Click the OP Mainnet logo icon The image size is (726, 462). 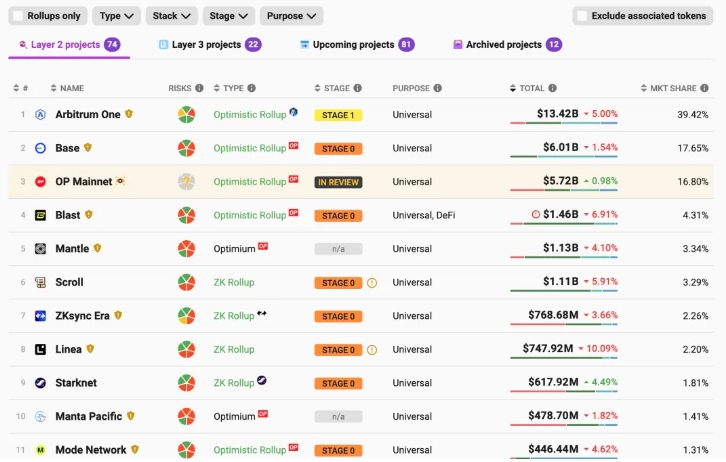point(40,182)
